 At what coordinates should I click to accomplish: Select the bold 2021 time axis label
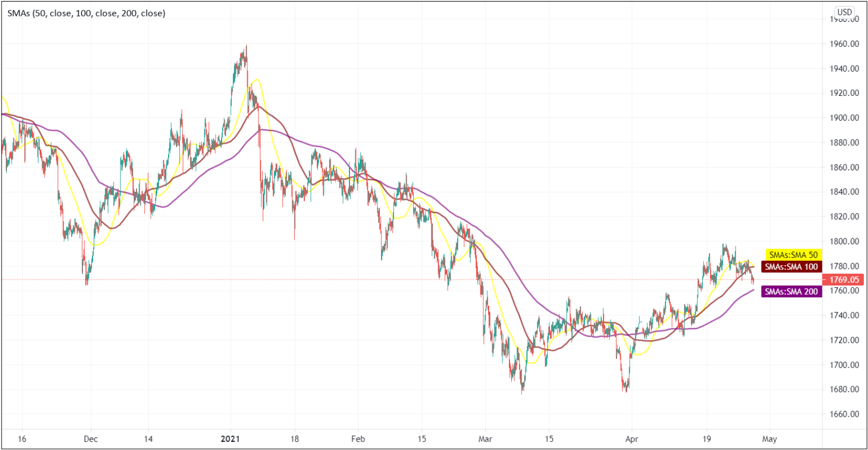pyautogui.click(x=231, y=439)
